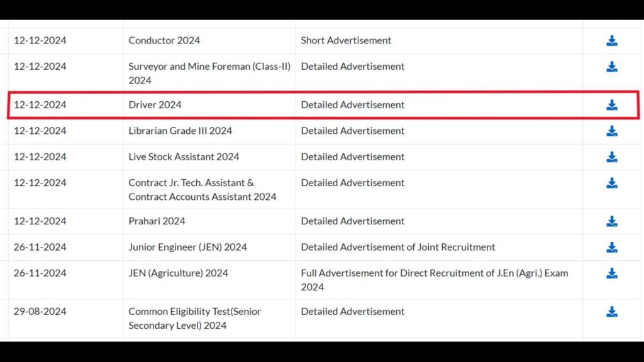Download the Driver 2024 detailed advertisement
The height and width of the screenshot is (362, 644).
pyautogui.click(x=611, y=105)
